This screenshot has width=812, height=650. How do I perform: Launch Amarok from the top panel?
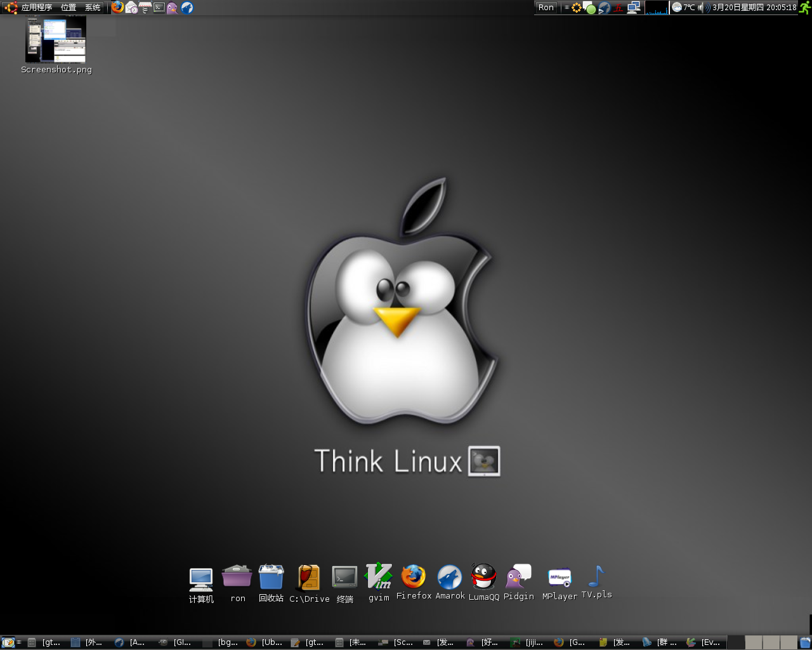(x=187, y=8)
